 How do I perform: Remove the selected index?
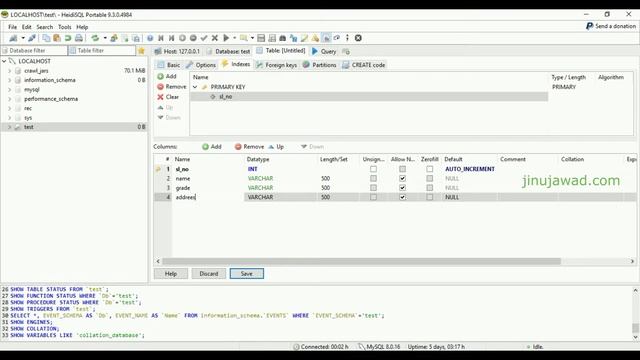click(x=172, y=87)
